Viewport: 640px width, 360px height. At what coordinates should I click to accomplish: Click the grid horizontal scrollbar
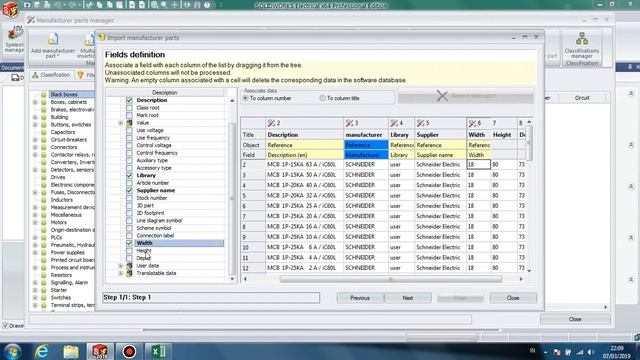(391, 279)
